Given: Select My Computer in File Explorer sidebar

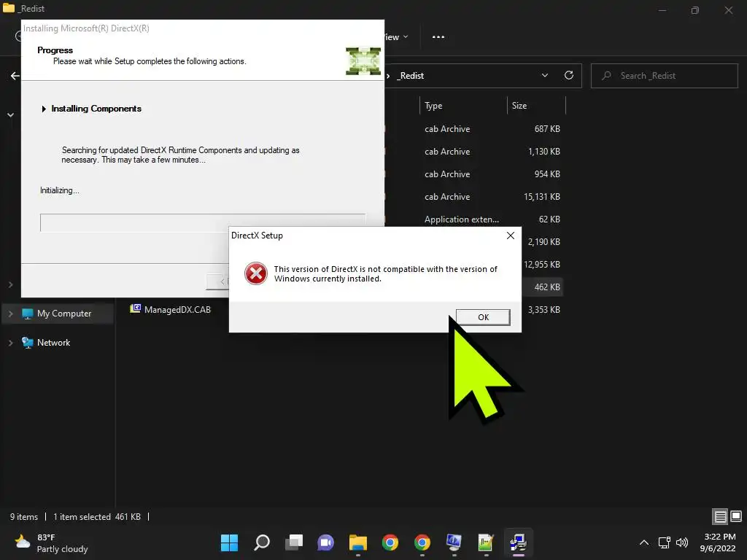Looking at the screenshot, I should 64,314.
